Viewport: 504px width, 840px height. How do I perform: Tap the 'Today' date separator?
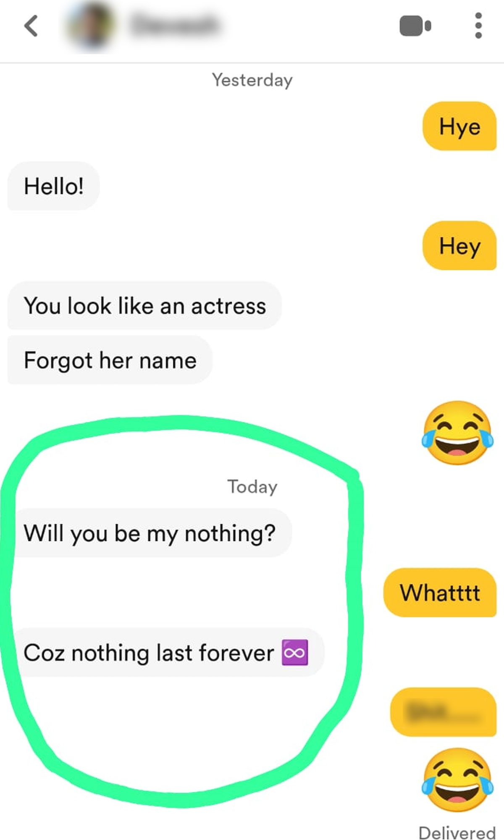point(252,487)
